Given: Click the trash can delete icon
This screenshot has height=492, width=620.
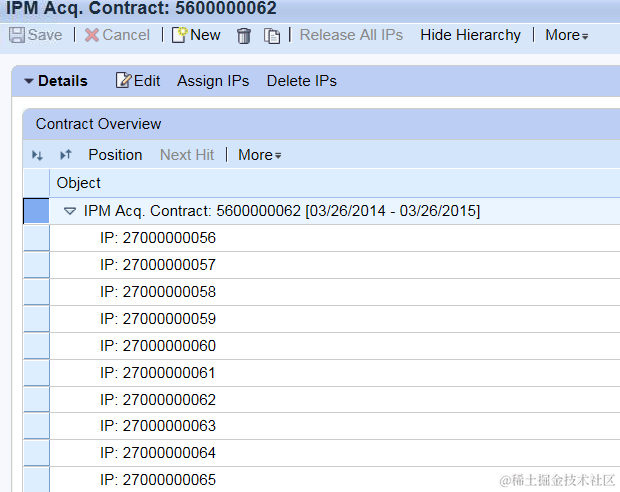Looking at the screenshot, I should click(x=244, y=36).
